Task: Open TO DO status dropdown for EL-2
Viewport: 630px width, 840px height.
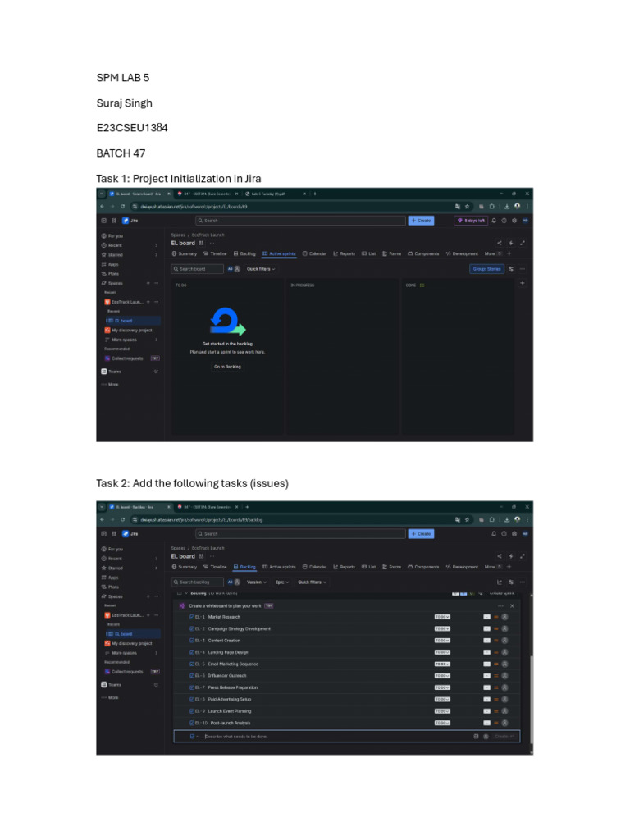Action: point(442,629)
